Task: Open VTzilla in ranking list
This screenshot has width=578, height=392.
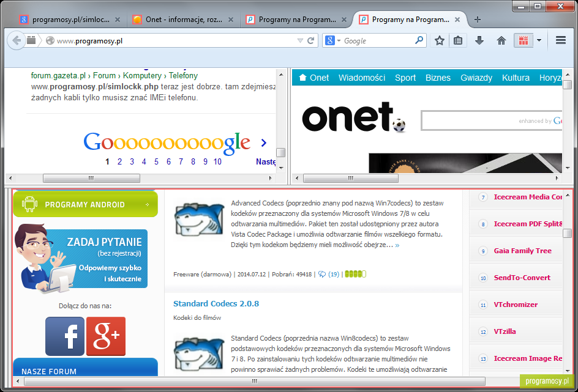Action: tap(505, 331)
